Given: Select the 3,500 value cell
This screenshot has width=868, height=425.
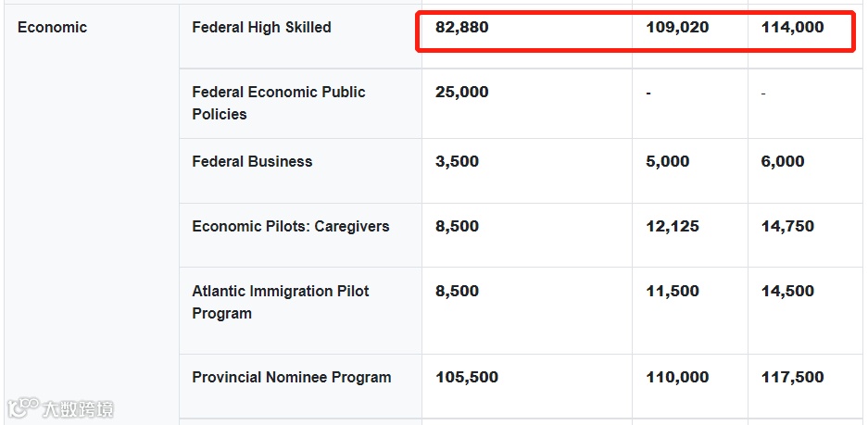Looking at the screenshot, I should [x=457, y=162].
